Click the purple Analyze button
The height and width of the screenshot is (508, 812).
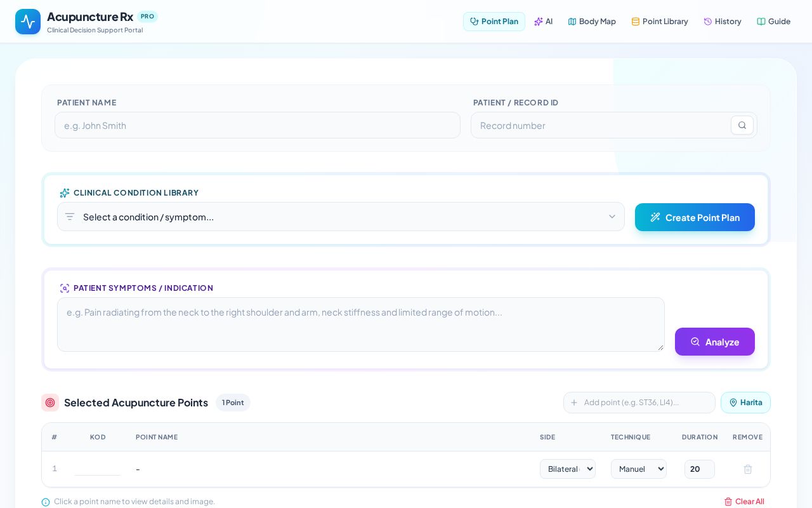coord(715,342)
